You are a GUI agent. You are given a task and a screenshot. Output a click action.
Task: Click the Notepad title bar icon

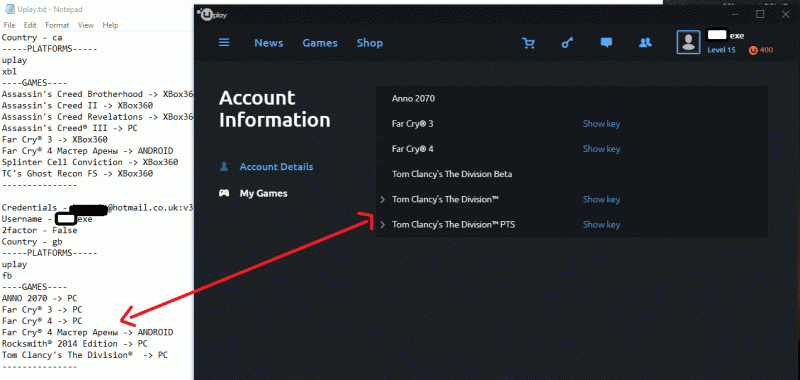click(x=9, y=10)
